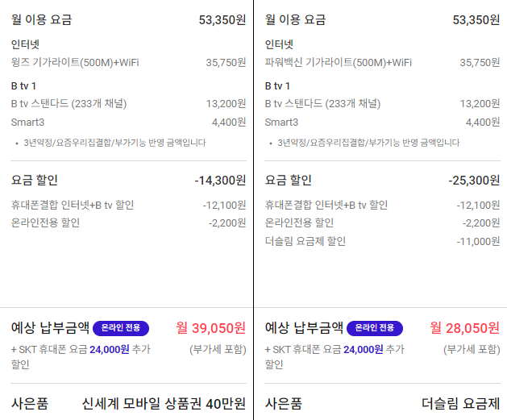The image size is (507, 420).
Task: Click the red 월 39,050원 price
Action: coord(210,328)
